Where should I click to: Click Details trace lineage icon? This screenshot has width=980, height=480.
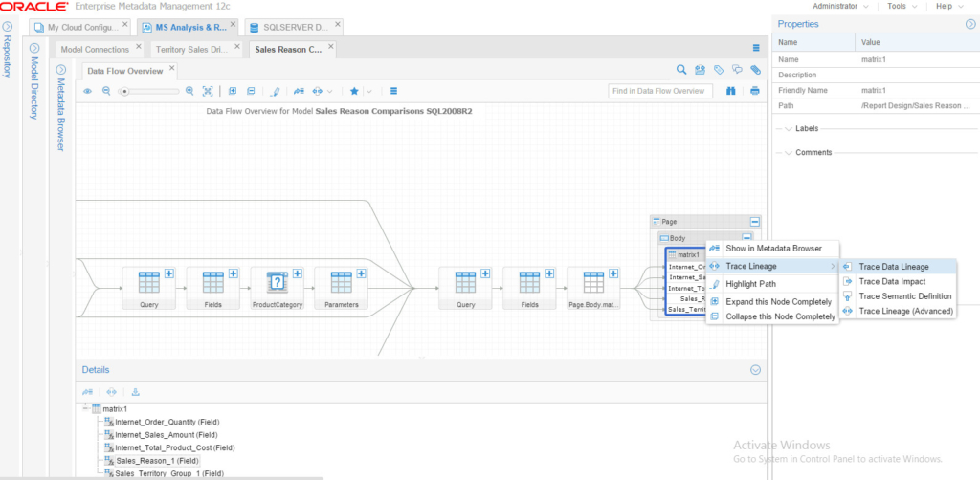point(111,392)
